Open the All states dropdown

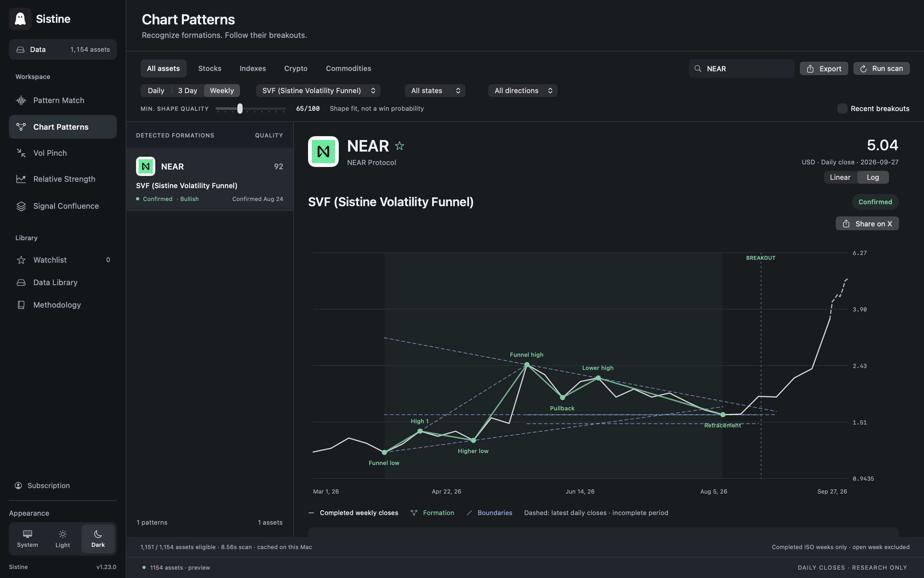point(435,91)
